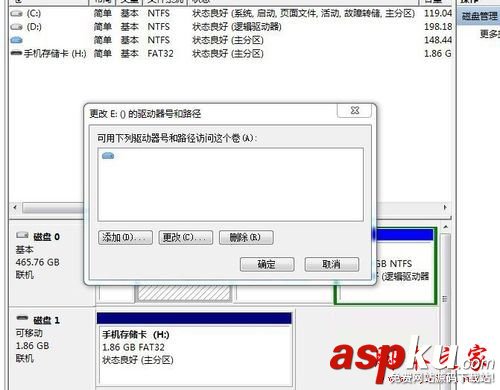Select the unlabeled blue volume icon in list
Screen dimensions: 500x390
point(16,40)
